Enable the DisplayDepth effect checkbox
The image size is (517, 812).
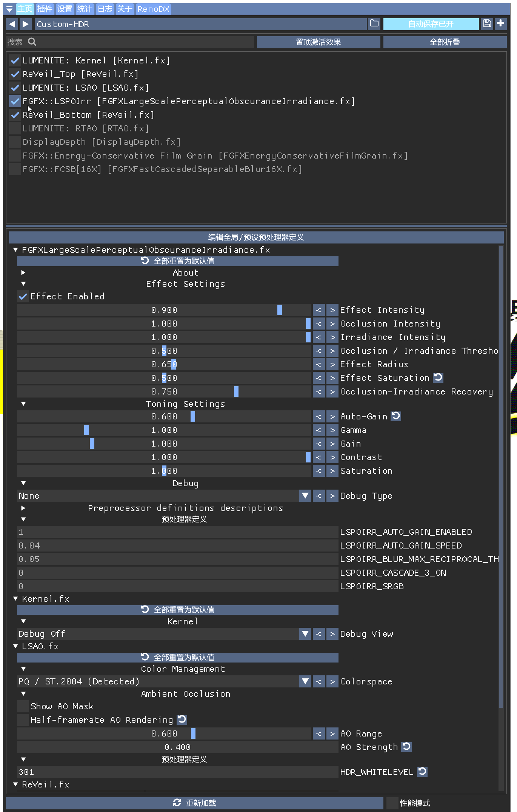click(x=15, y=142)
